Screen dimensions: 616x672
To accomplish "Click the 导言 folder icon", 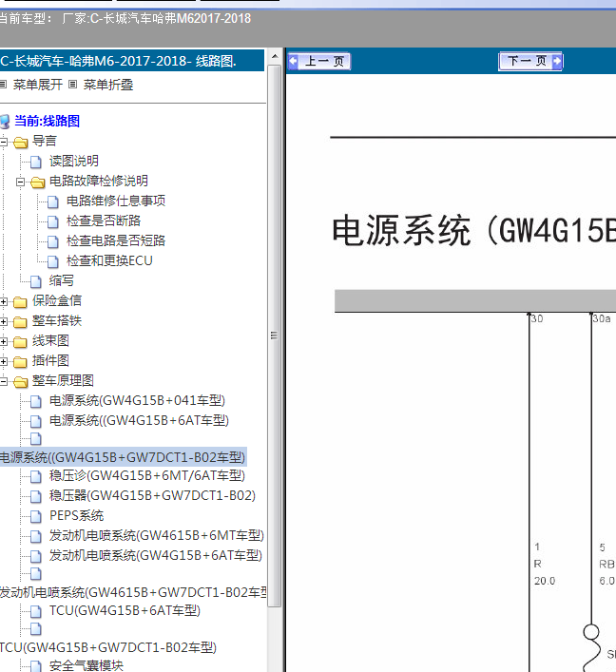I will click(x=21, y=142).
